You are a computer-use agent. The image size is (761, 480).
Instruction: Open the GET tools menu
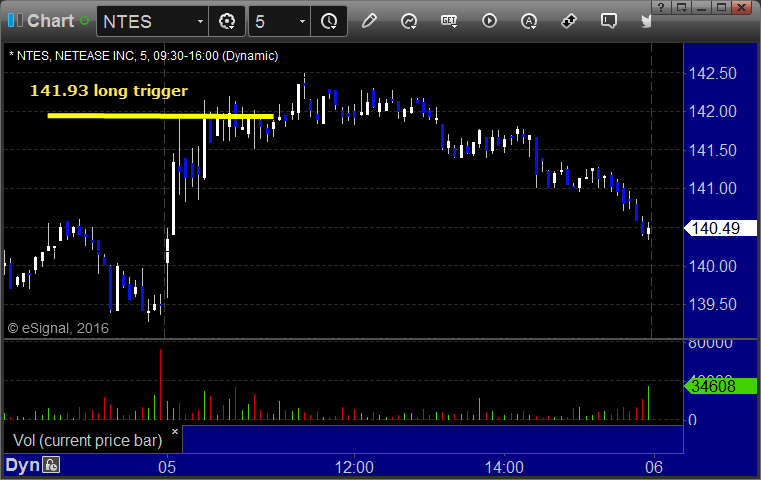(x=449, y=21)
